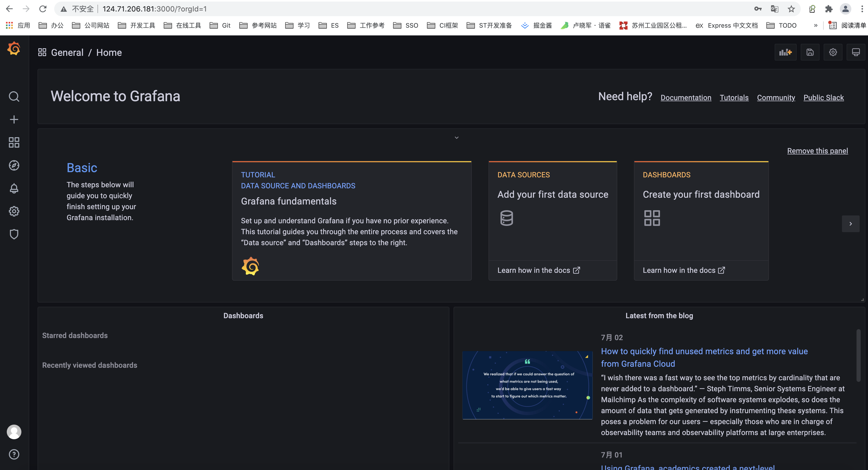Open the Search dashboards magnifier icon
The image size is (868, 470).
click(14, 97)
